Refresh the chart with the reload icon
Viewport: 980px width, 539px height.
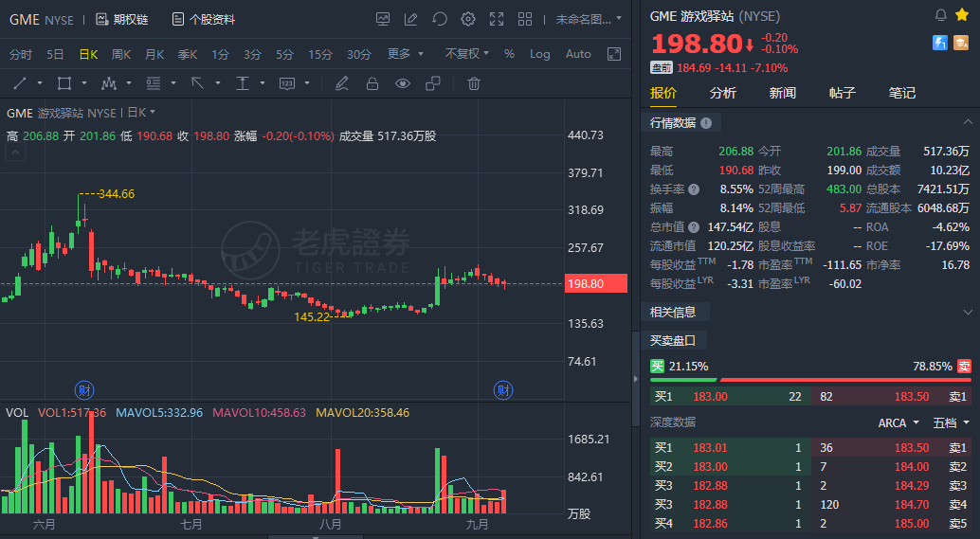tap(440, 19)
